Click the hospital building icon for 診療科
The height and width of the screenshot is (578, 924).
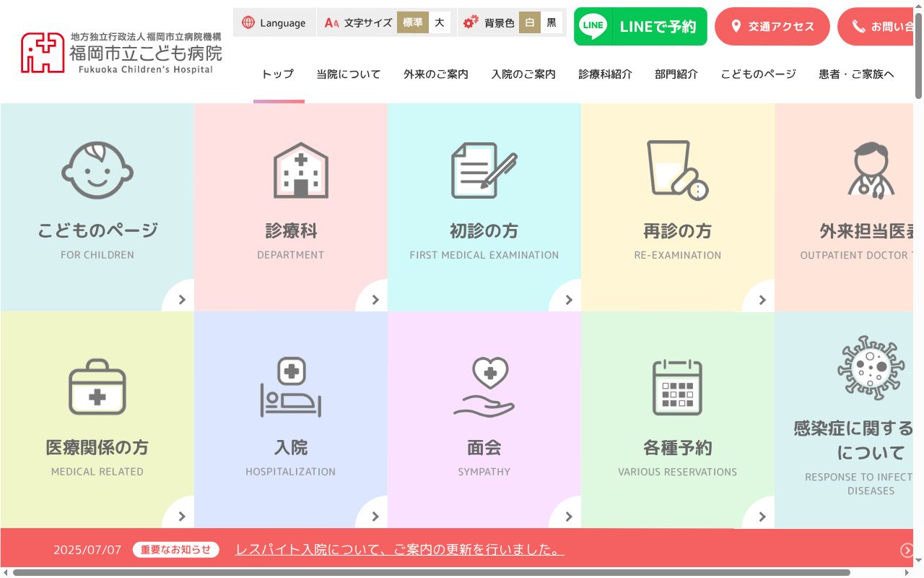click(301, 170)
